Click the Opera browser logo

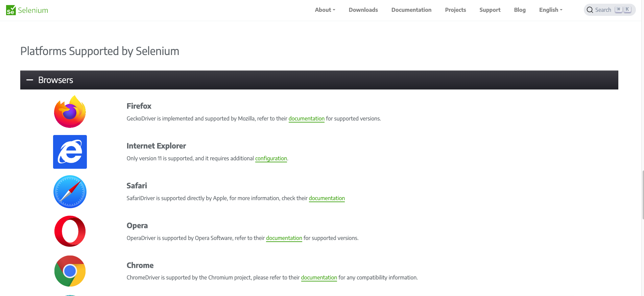70,231
